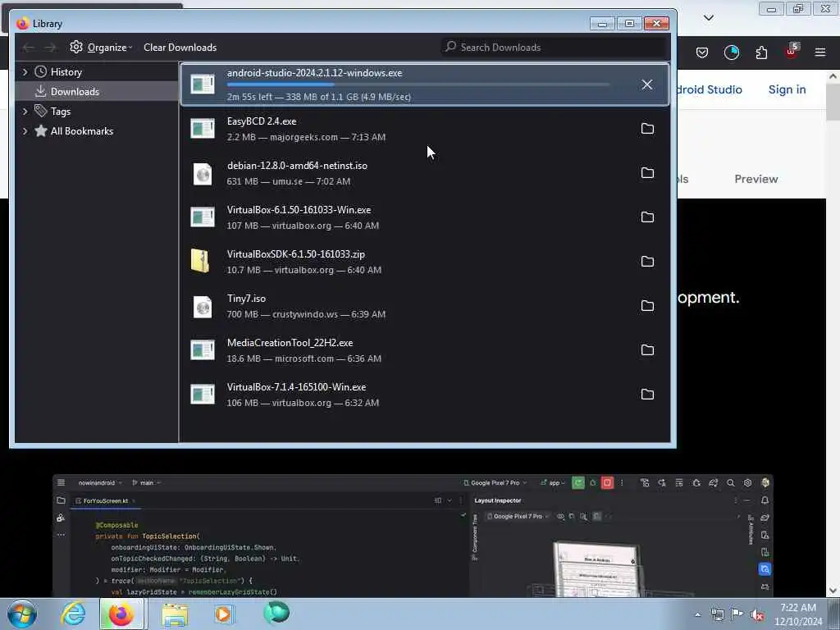Open Windows Media Player from taskbar
Image resolution: width=840 pixels, height=630 pixels.
[x=223, y=614]
